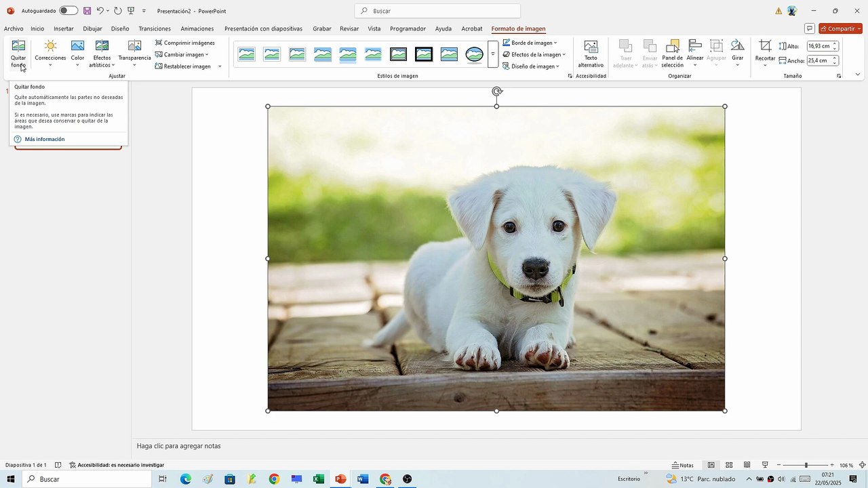Open the Correcciones options
The width and height of the screenshot is (868, 488).
(50, 54)
